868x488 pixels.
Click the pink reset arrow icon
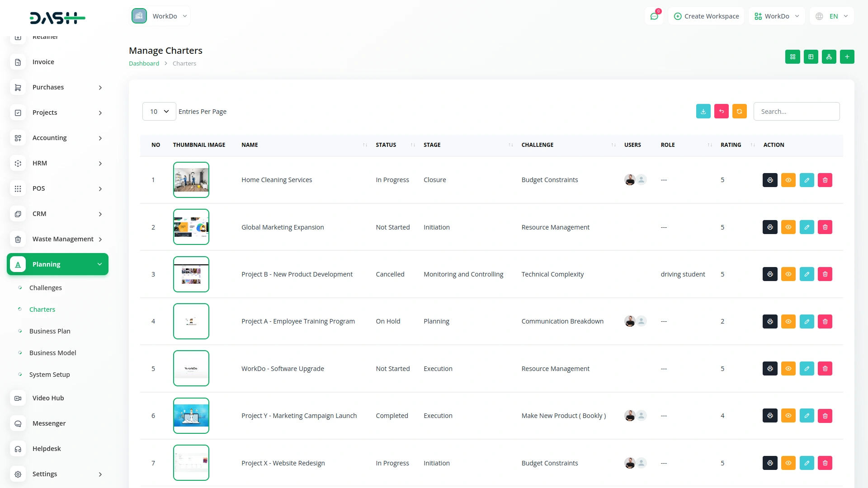pos(721,112)
